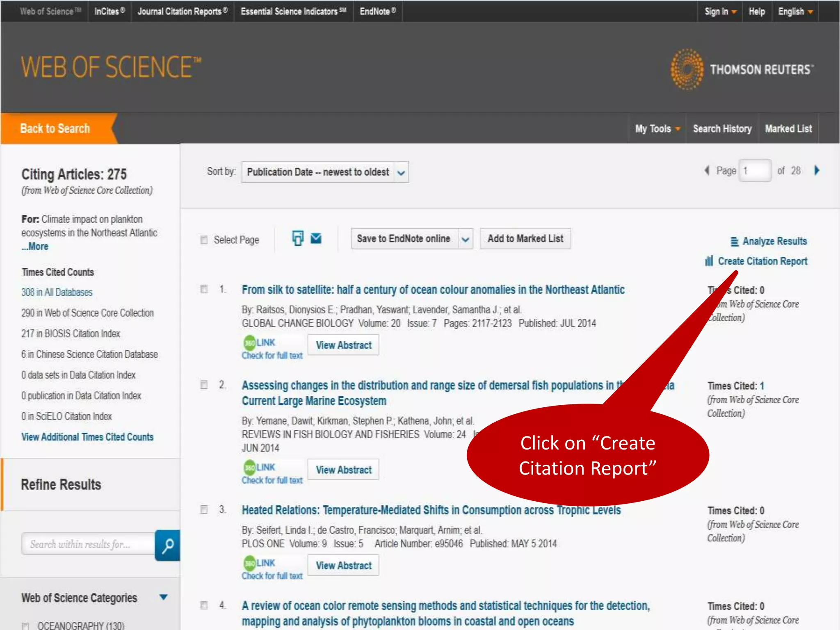Check the Select Page checkbox
Image resolution: width=840 pixels, height=630 pixels.
pyautogui.click(x=204, y=240)
